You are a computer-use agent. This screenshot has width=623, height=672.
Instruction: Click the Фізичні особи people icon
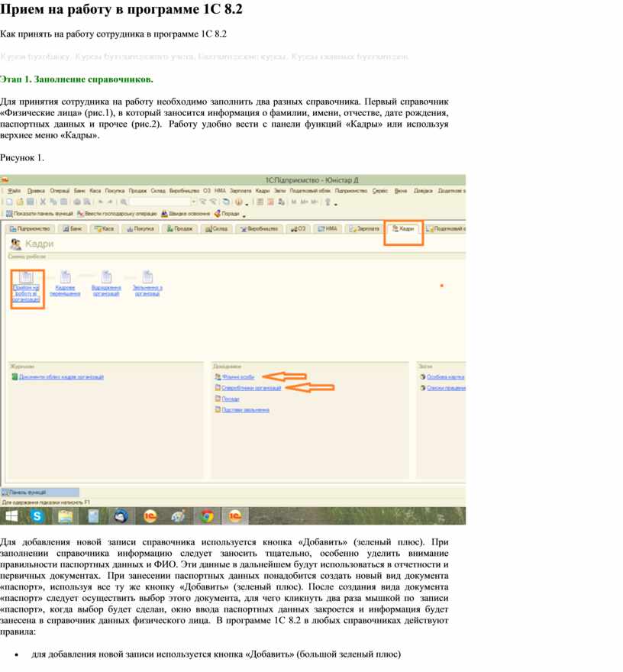point(218,376)
